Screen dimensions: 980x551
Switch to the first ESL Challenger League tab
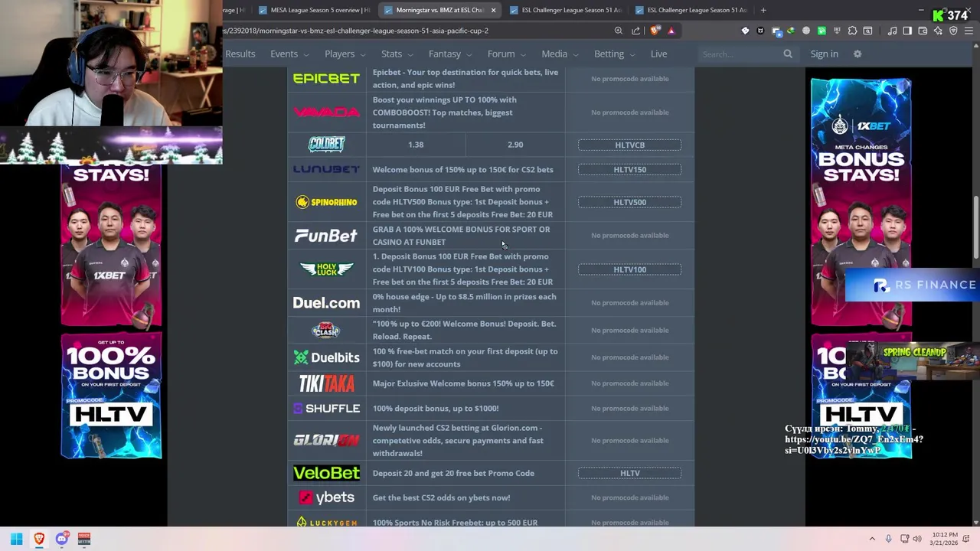tap(565, 10)
